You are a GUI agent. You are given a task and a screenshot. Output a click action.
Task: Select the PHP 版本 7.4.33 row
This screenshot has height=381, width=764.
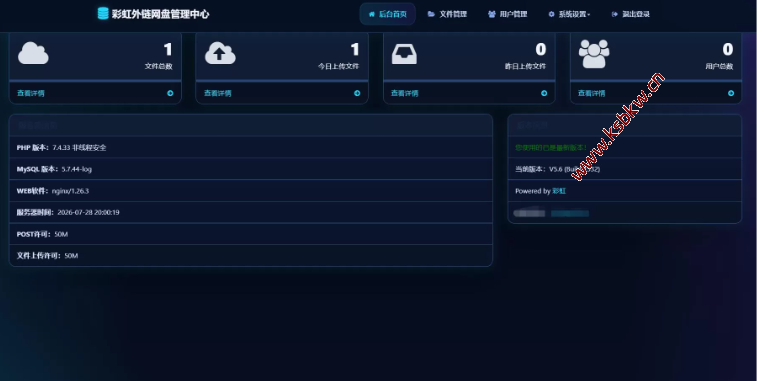[251, 147]
